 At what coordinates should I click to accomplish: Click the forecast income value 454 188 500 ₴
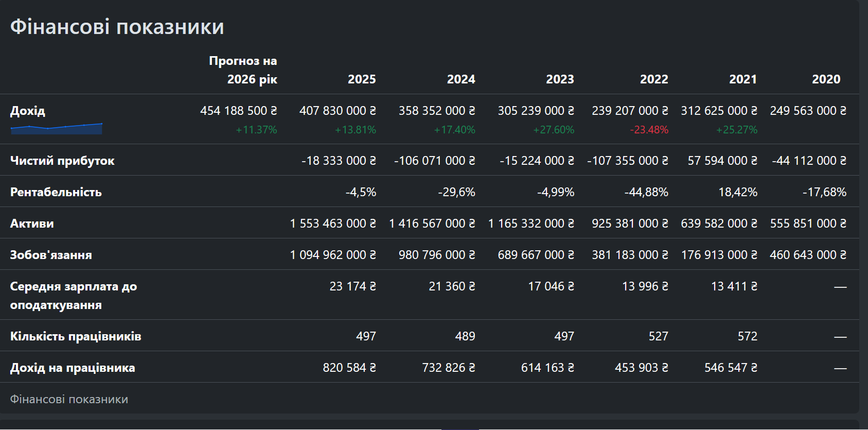tap(239, 111)
